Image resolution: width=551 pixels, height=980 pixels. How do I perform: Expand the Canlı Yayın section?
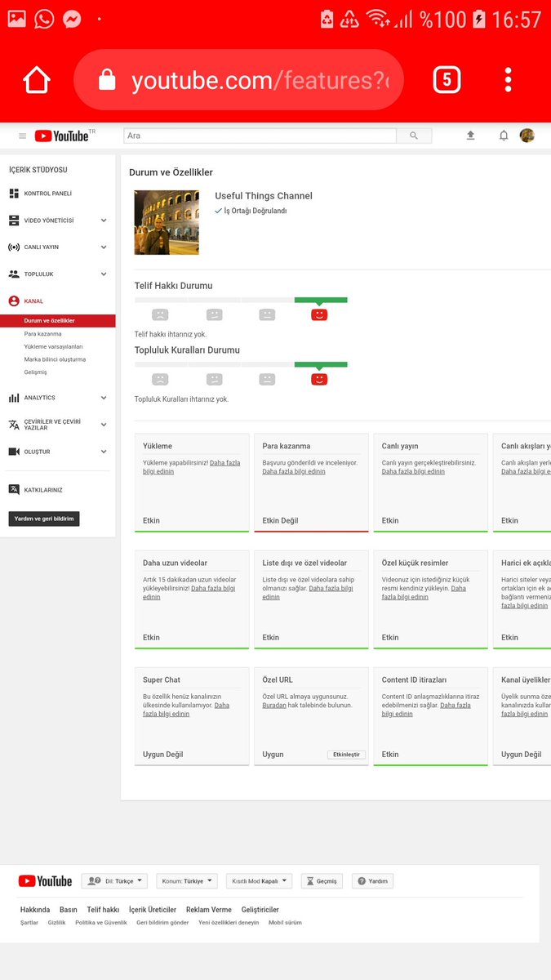pyautogui.click(x=104, y=247)
